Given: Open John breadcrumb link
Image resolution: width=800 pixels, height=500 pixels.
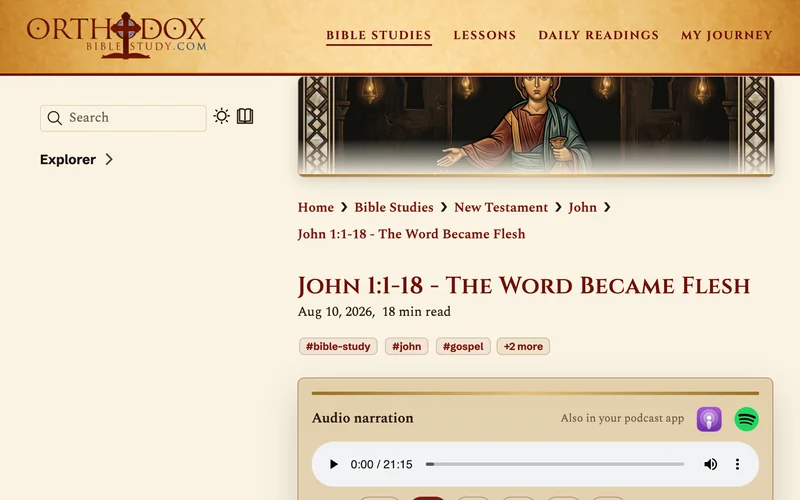Looking at the screenshot, I should (583, 207).
